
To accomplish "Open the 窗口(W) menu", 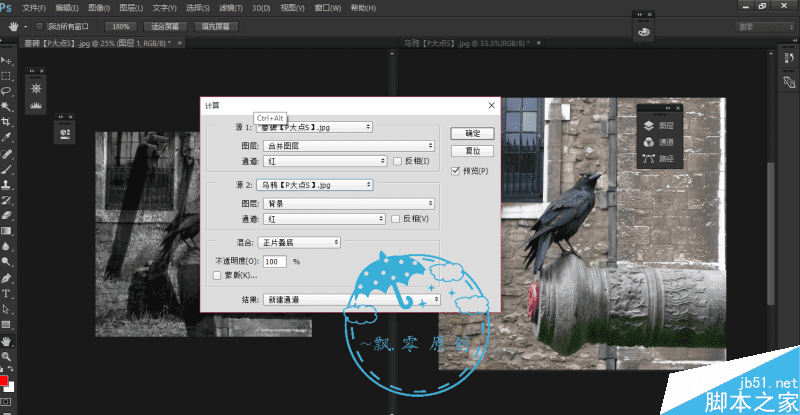I will click(328, 8).
